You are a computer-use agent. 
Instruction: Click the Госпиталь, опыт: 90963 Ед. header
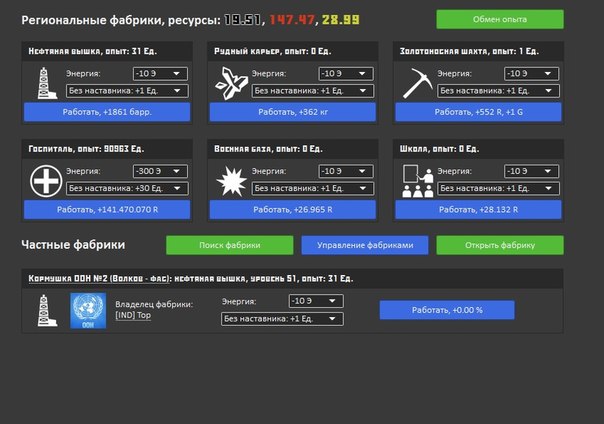(x=86, y=149)
